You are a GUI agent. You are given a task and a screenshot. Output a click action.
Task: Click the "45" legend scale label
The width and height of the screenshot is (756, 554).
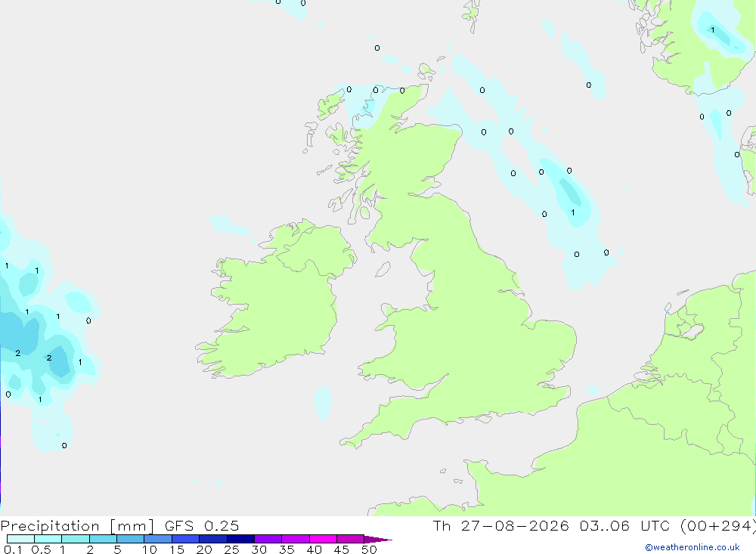pyautogui.click(x=342, y=549)
